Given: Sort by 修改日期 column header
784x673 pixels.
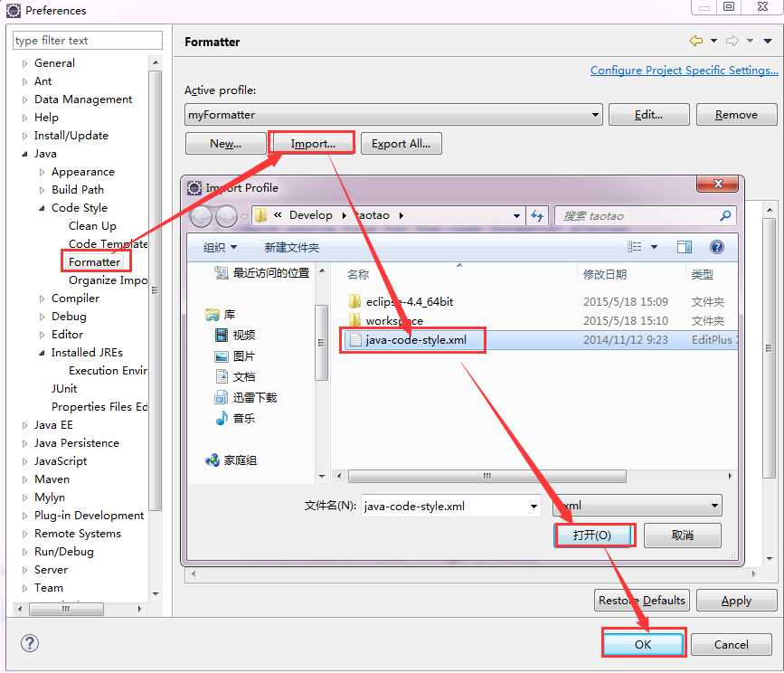Looking at the screenshot, I should tap(604, 274).
